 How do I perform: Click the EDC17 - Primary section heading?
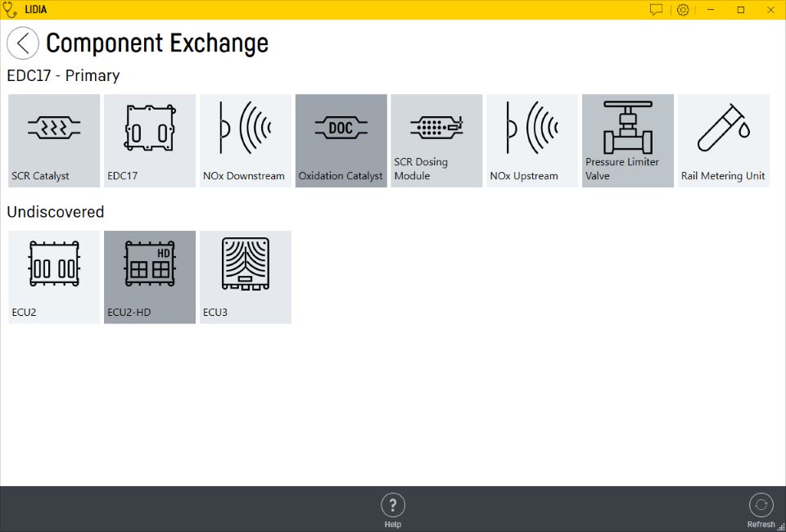(x=63, y=76)
